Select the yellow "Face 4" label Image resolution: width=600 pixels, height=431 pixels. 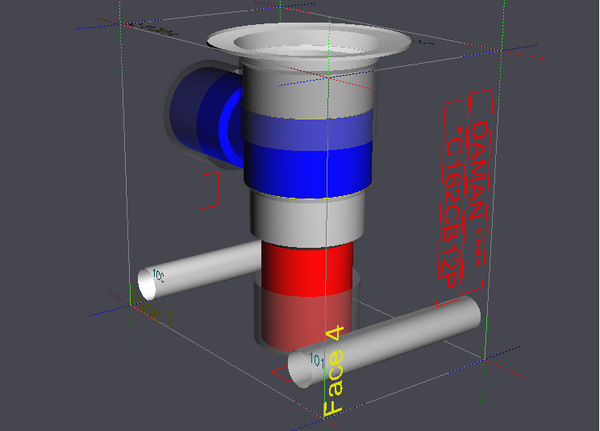334,371
